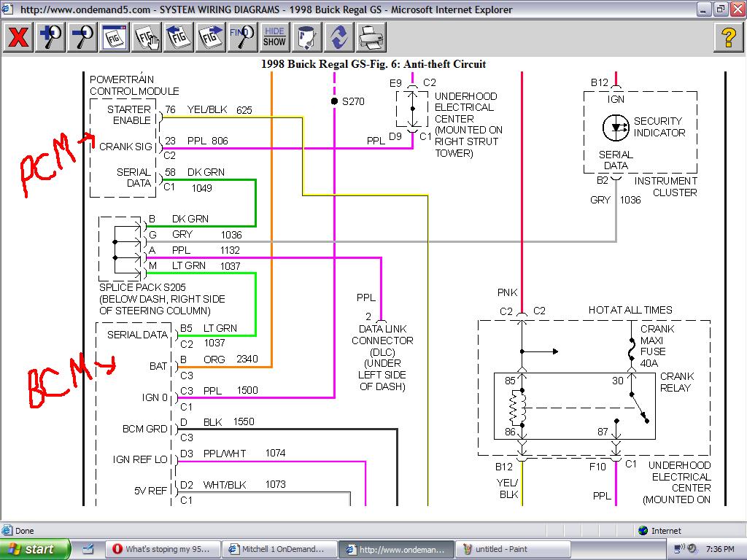Click the Internet zone globe in status bar
Screen dimensions: 747x560
[643, 531]
